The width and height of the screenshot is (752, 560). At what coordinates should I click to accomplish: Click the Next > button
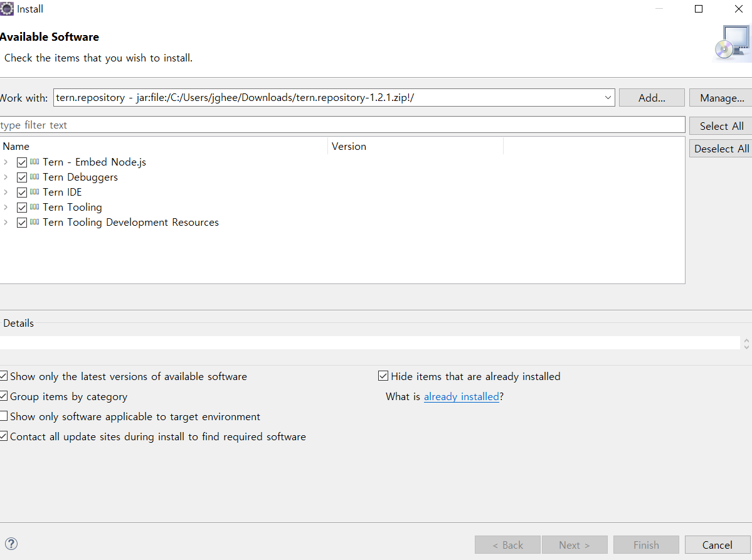coord(575,545)
